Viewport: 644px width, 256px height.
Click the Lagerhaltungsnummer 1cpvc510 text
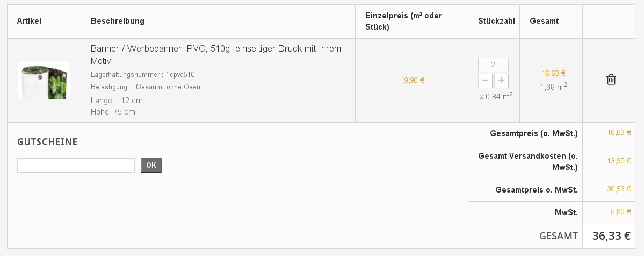[142, 74]
